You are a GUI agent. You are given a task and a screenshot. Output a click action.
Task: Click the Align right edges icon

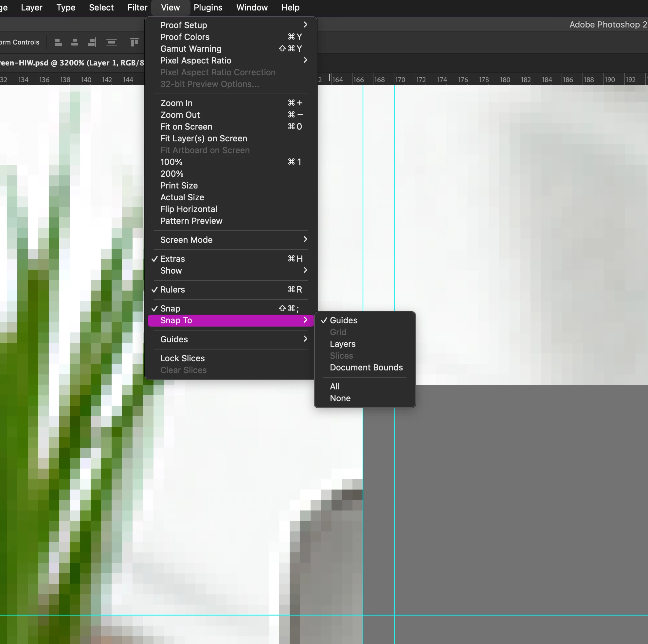(x=92, y=42)
